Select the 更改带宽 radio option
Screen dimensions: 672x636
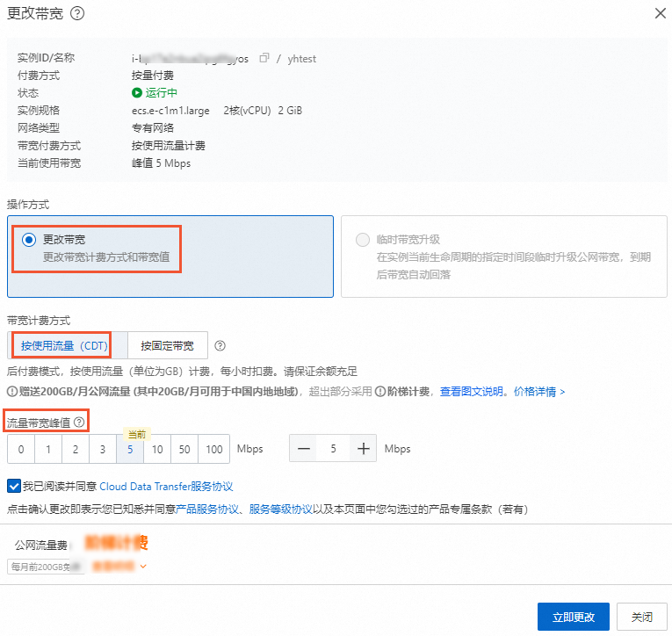(29, 240)
